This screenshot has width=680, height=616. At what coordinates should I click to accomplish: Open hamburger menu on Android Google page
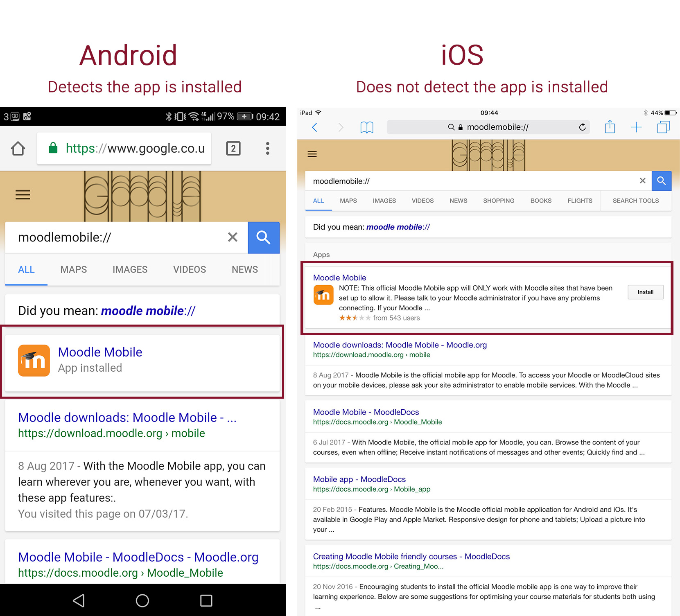pos(23,194)
